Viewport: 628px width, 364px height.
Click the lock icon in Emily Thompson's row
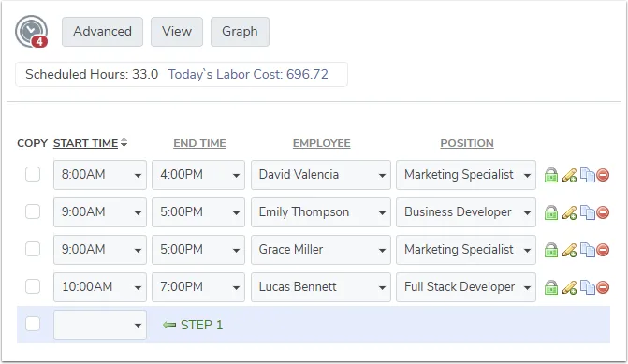pyautogui.click(x=551, y=212)
